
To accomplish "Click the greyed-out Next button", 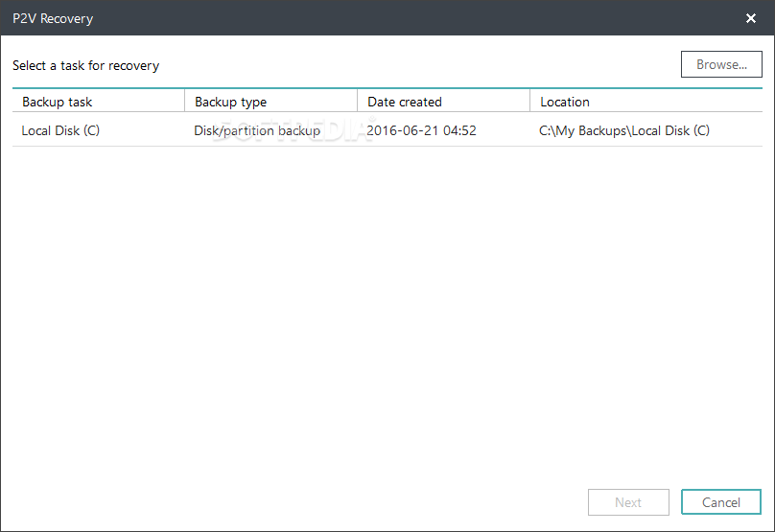I will coord(628,502).
